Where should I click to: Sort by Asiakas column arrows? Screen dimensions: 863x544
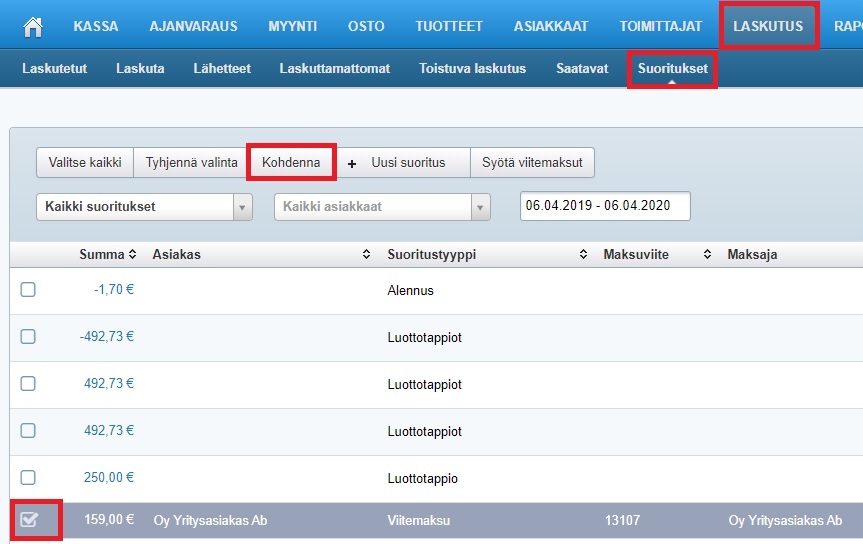[x=366, y=255]
